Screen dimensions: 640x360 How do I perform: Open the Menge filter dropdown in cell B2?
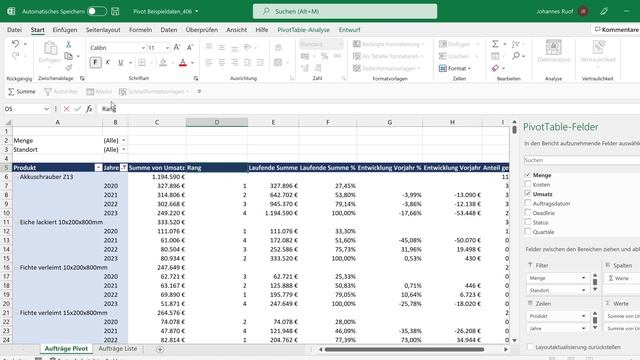point(124,140)
